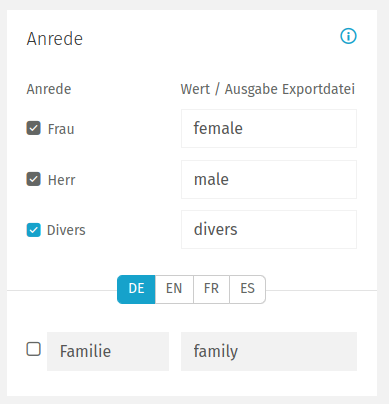Click the Herr label text

62,180
